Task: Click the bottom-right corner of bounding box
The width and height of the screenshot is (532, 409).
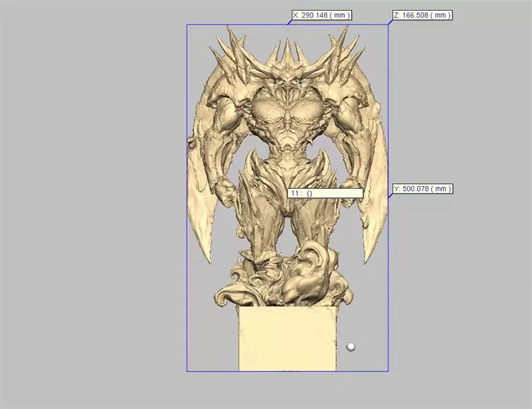Action: tap(388, 371)
